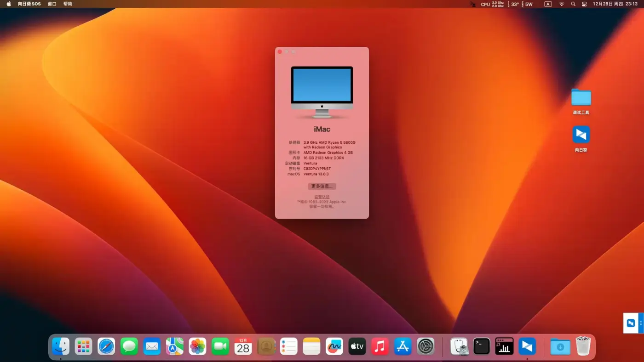Click the 更多信息 button
Viewport: 644px width, 362px height.
tap(322, 186)
